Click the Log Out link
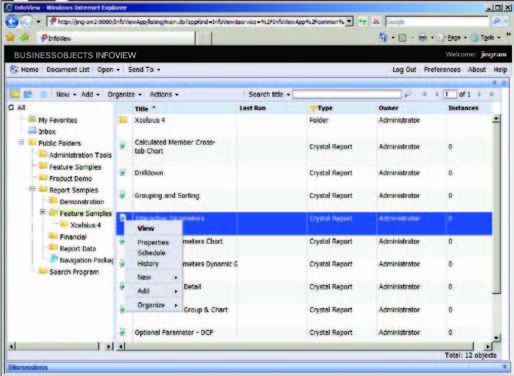Screen dimensions: 514x376 [x=404, y=69]
